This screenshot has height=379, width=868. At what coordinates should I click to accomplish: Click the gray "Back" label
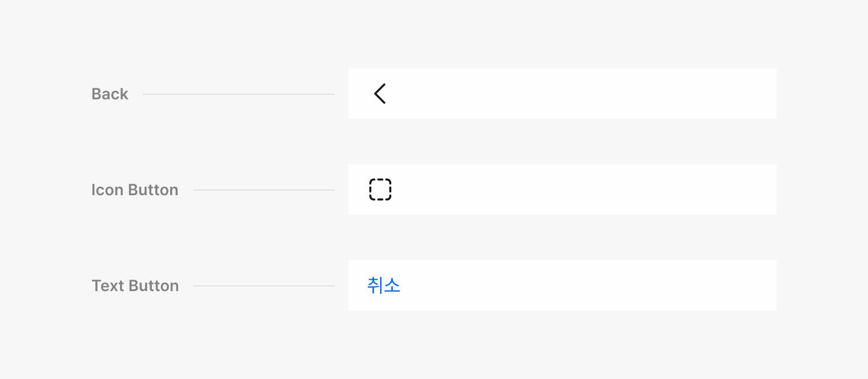[x=110, y=94]
